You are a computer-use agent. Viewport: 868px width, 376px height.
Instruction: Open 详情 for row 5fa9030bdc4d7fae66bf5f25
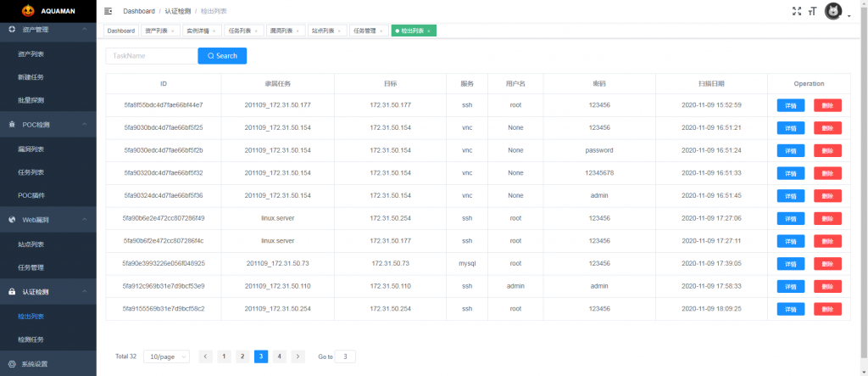(791, 128)
